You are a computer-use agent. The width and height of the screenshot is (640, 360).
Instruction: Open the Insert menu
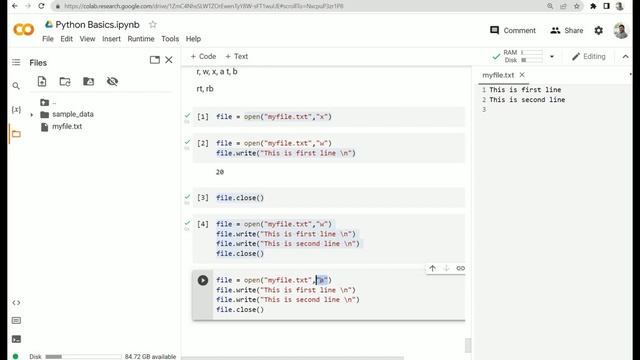[111, 39]
